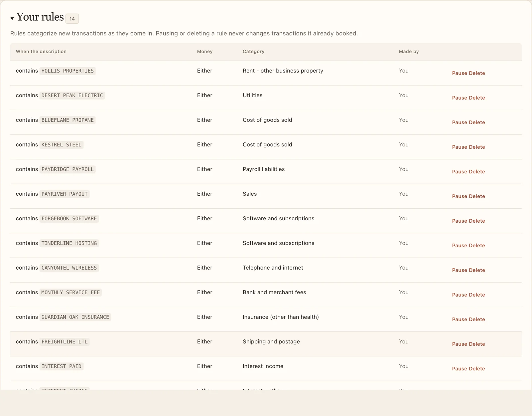Delete the BLUEFLAME PROPANE rule

coord(477,122)
